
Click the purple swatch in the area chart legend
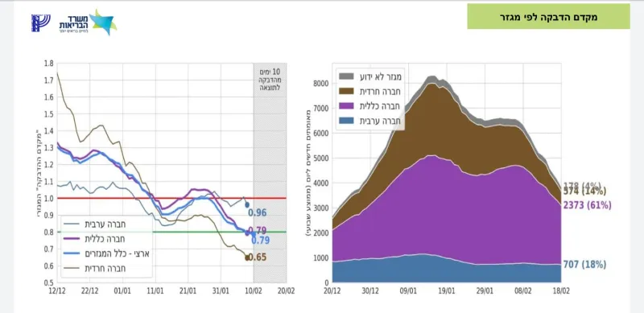[x=346, y=106]
